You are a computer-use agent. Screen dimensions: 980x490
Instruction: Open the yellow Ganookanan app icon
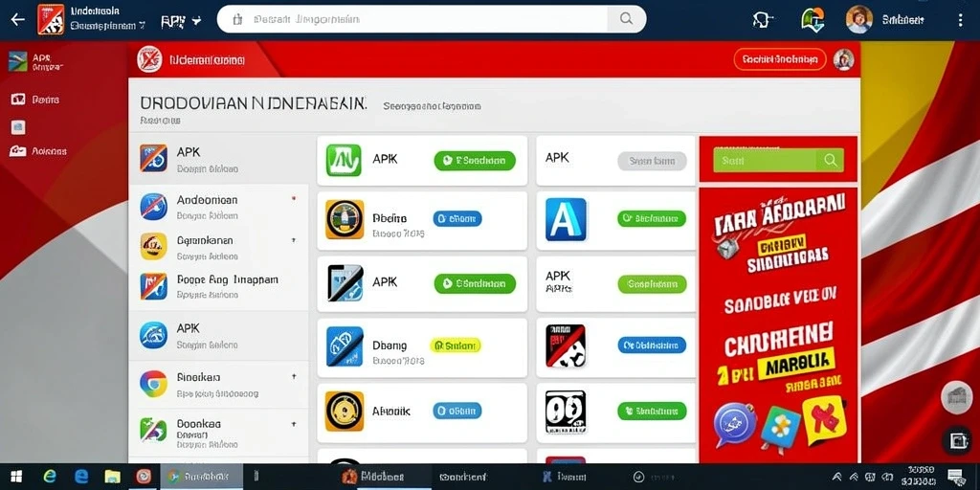pos(153,246)
